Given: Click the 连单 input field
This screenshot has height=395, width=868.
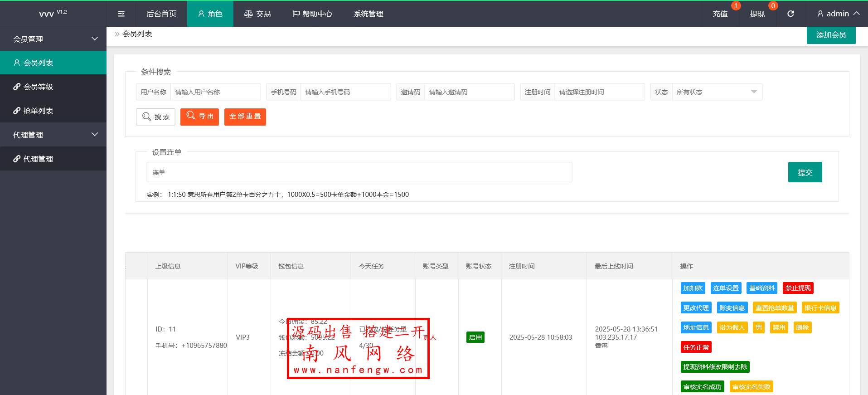Looking at the screenshot, I should click(x=359, y=172).
